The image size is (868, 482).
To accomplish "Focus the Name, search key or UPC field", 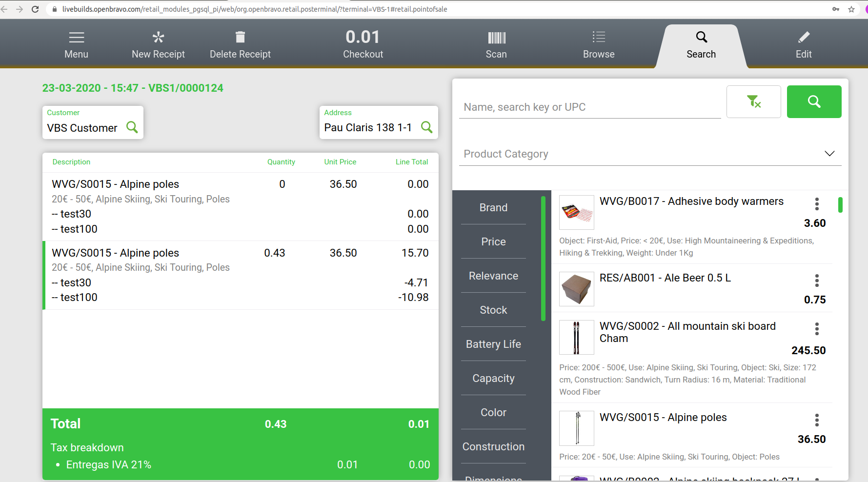I will pos(590,107).
